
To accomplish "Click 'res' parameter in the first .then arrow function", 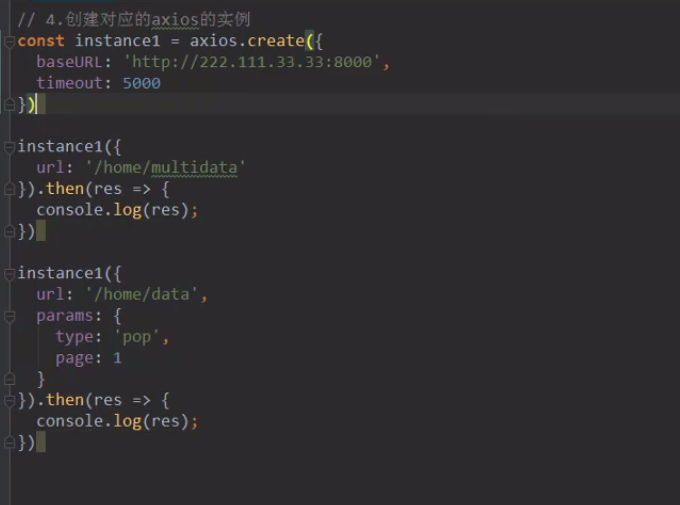I will (108, 189).
